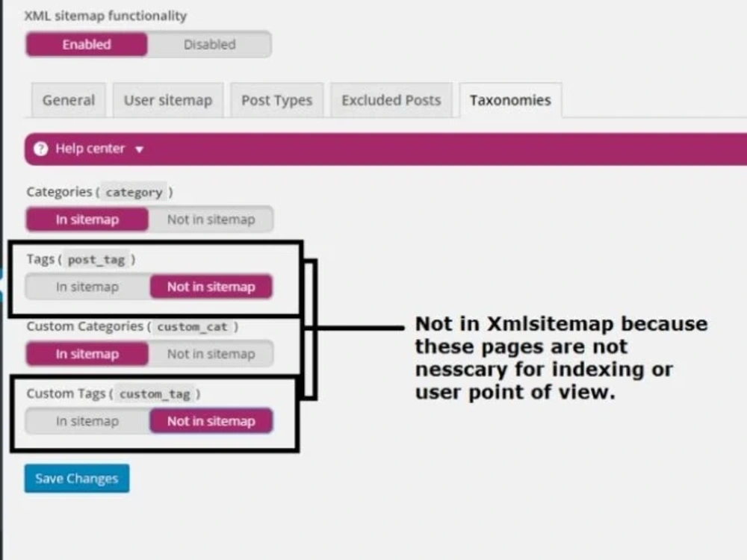Select the Post Types tab

(277, 100)
